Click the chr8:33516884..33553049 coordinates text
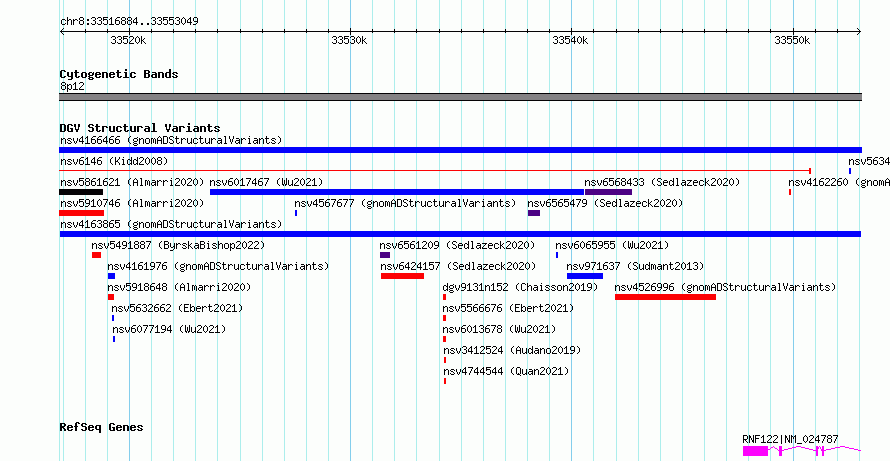Viewport: 890px width, 461px height. pos(129,22)
